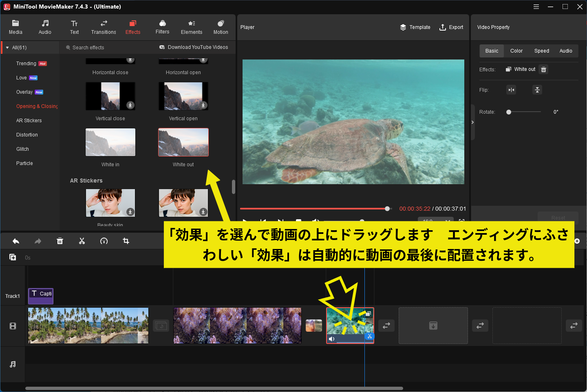
Task: Open the Media tab
Action: (x=15, y=27)
